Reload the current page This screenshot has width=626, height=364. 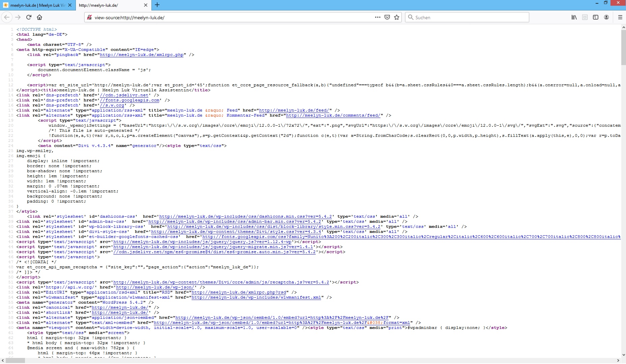point(29,17)
